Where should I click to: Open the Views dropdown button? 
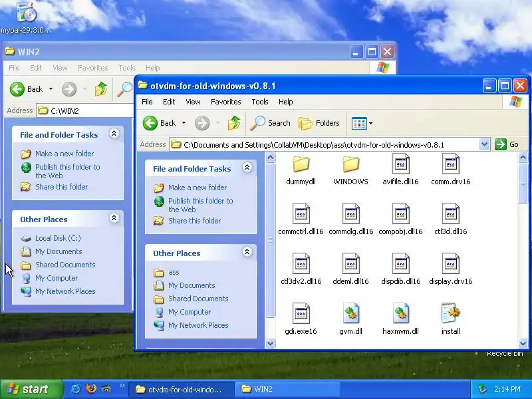point(362,123)
